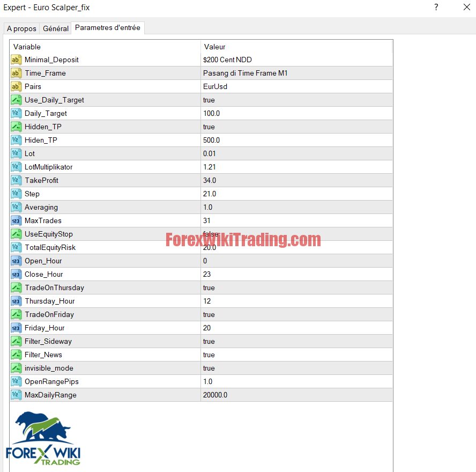Click the integer icon beside Friday_Hour
Image resolution: width=476 pixels, height=472 pixels.
(16, 328)
